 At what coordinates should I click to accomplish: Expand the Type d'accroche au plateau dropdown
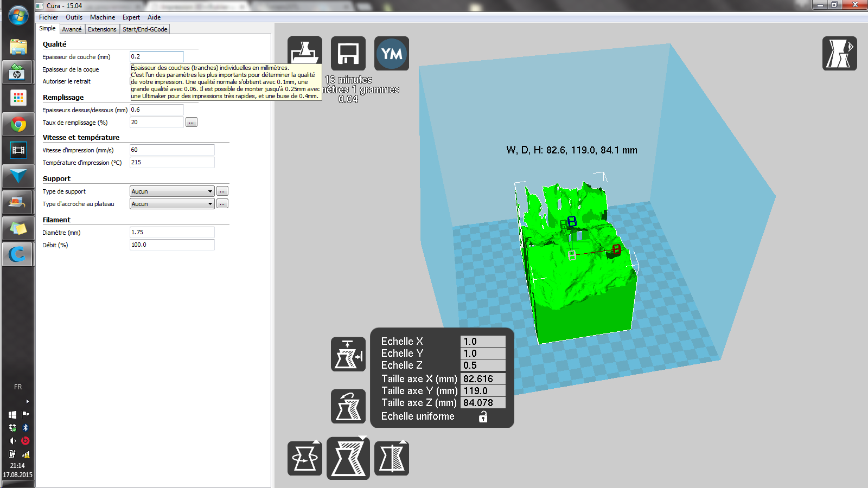pyautogui.click(x=172, y=204)
